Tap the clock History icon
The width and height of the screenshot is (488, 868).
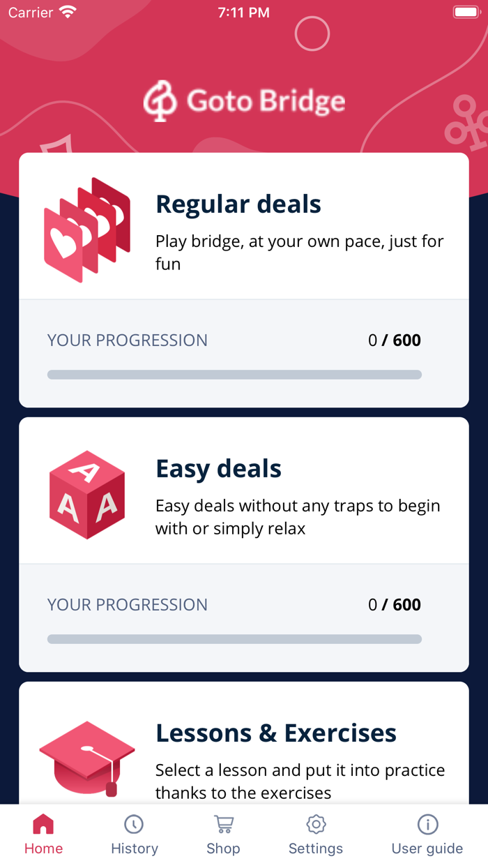[x=134, y=825]
